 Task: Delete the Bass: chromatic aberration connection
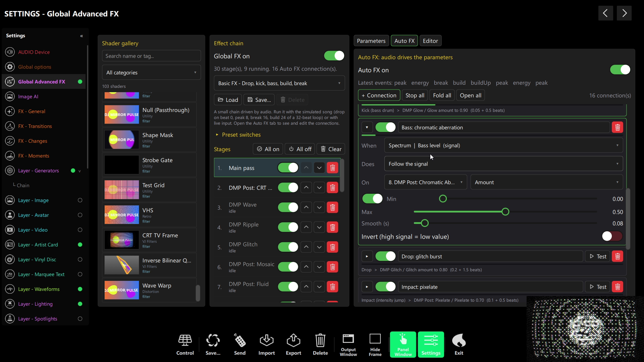[x=617, y=127]
